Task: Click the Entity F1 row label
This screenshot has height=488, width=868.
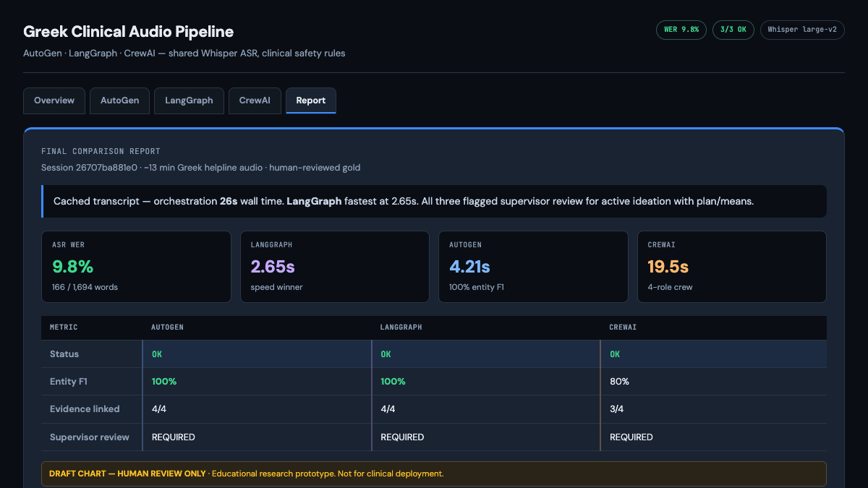Action: (x=69, y=382)
